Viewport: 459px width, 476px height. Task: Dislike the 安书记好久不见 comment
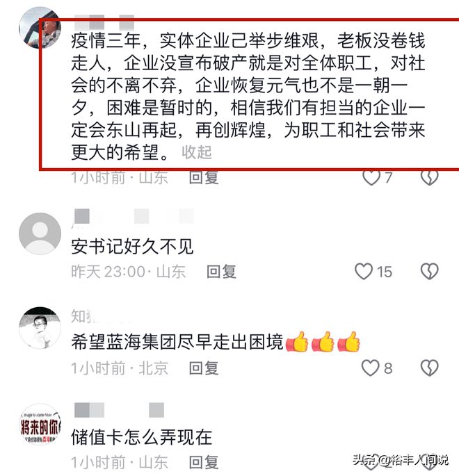point(429,271)
